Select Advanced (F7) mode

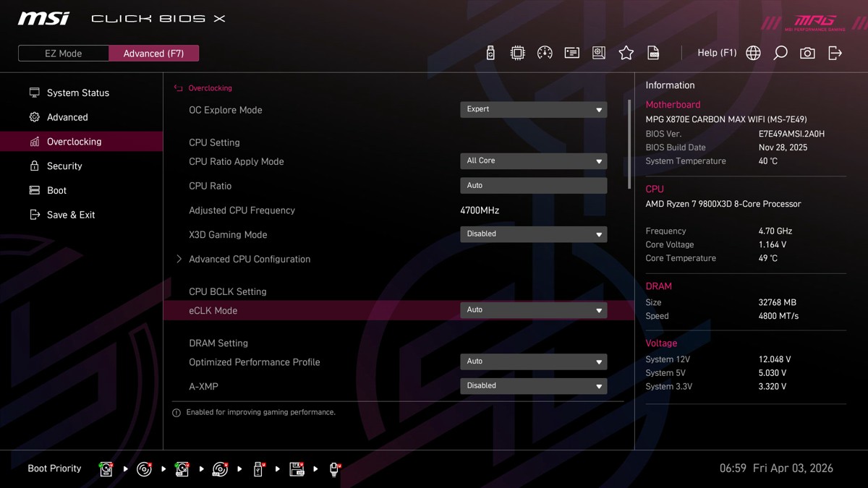coord(153,53)
